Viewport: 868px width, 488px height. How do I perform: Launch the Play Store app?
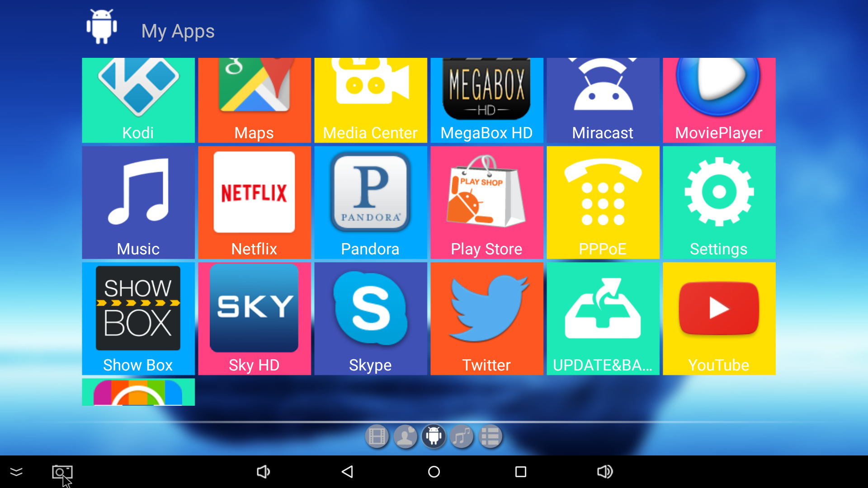pyautogui.click(x=486, y=202)
